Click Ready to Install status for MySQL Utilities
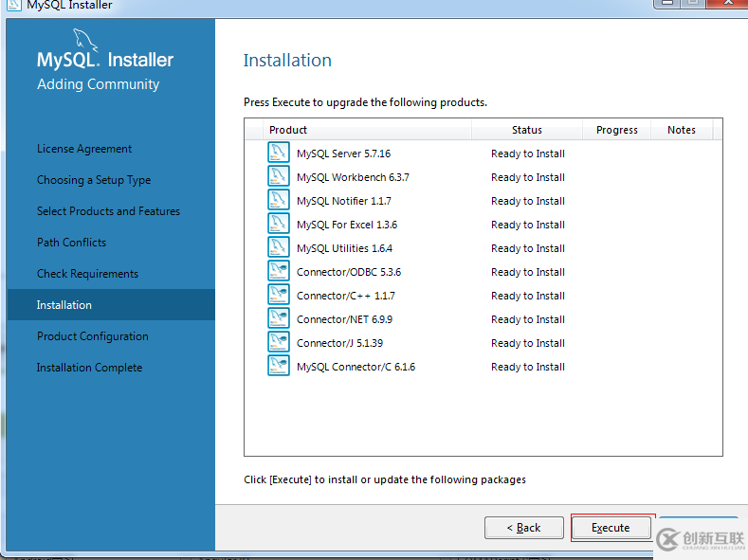The width and height of the screenshot is (748, 560). pos(528,248)
